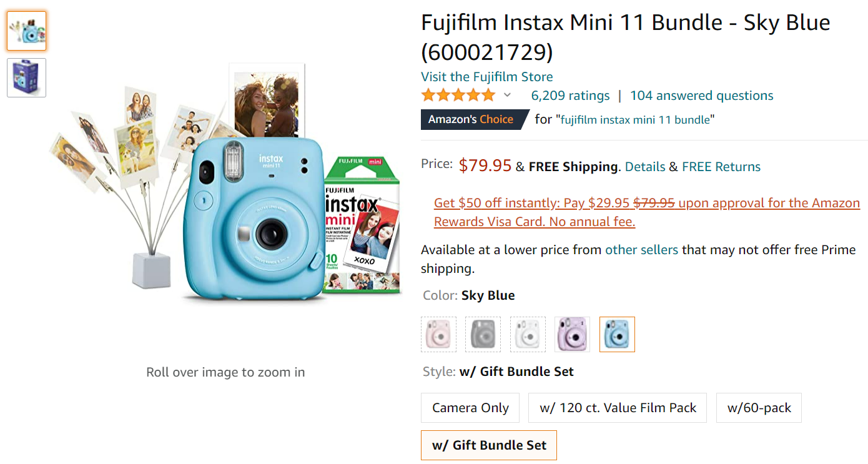Select the w/ Gift Bundle Set style
This screenshot has height=464, width=868.
tap(489, 445)
